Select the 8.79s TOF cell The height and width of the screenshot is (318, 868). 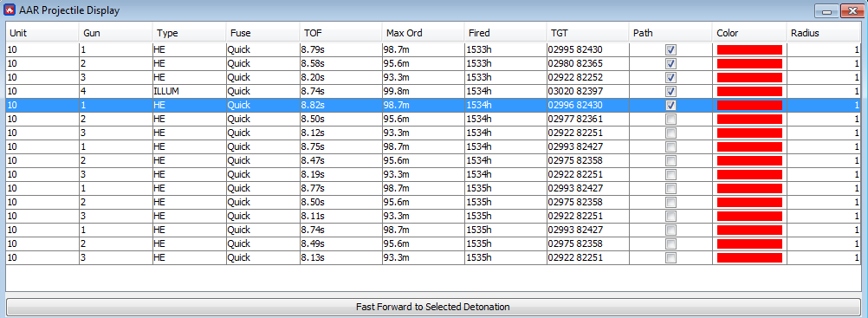pos(340,50)
